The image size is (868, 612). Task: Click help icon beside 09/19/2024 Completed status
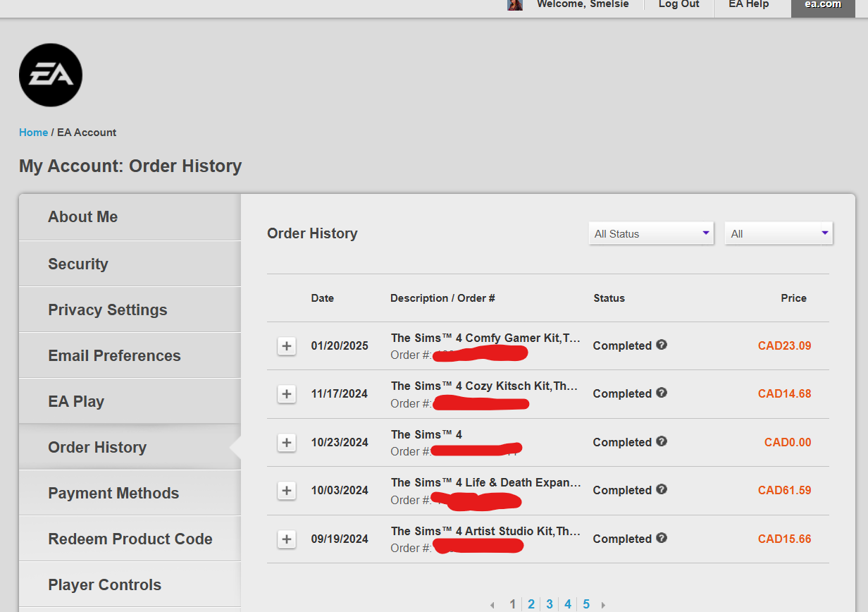pos(662,538)
